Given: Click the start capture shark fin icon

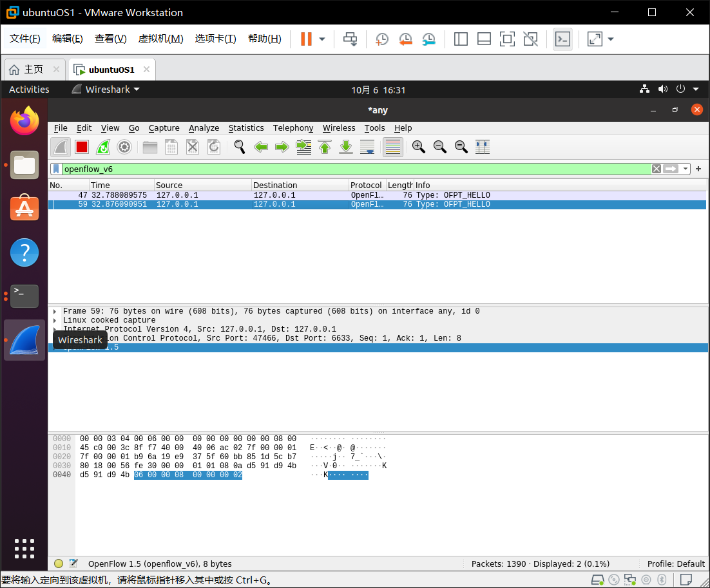Looking at the screenshot, I should click(x=61, y=147).
